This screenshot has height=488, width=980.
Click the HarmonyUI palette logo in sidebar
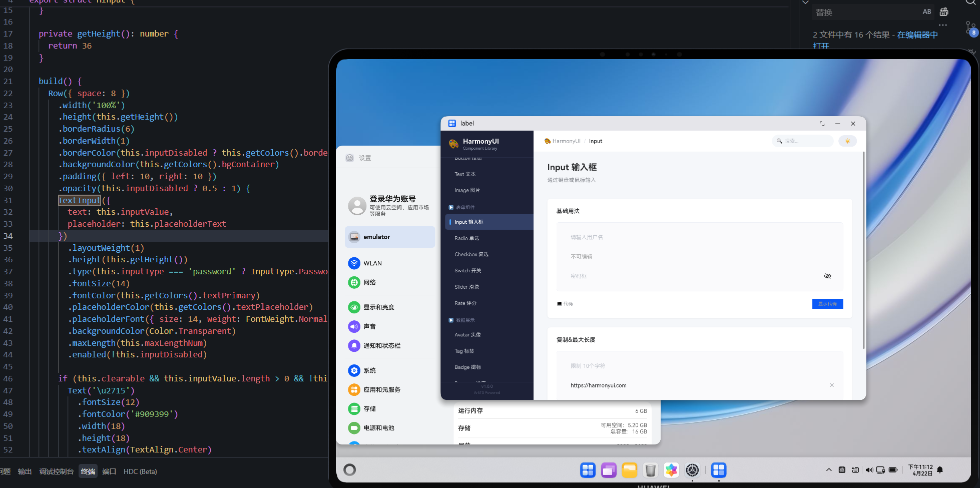(454, 144)
